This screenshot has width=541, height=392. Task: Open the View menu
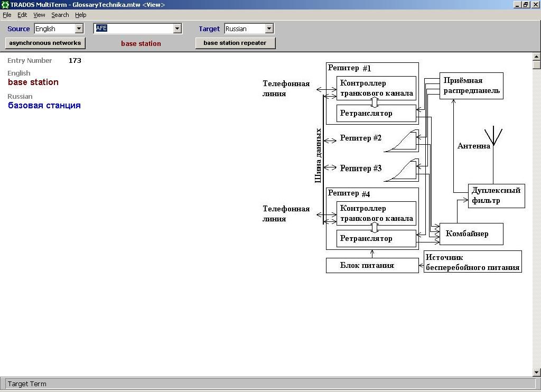tap(39, 15)
